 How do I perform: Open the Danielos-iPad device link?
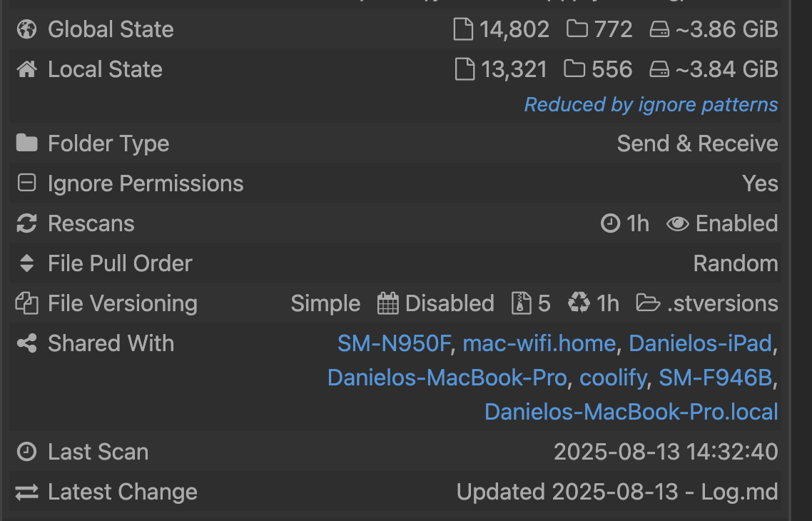tap(700, 343)
